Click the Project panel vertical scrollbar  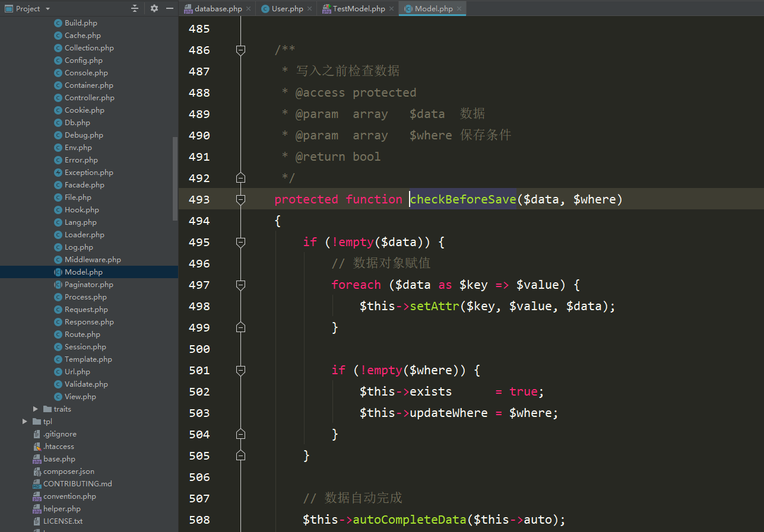pos(175,179)
